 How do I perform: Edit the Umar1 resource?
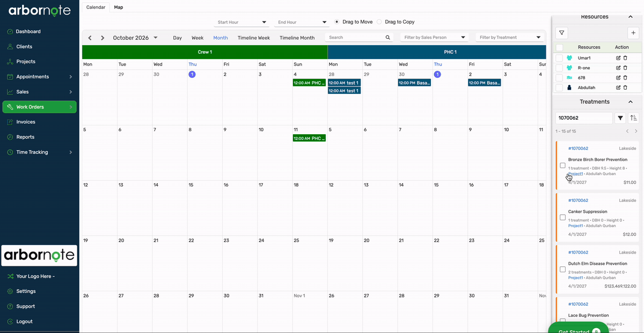tap(618, 58)
